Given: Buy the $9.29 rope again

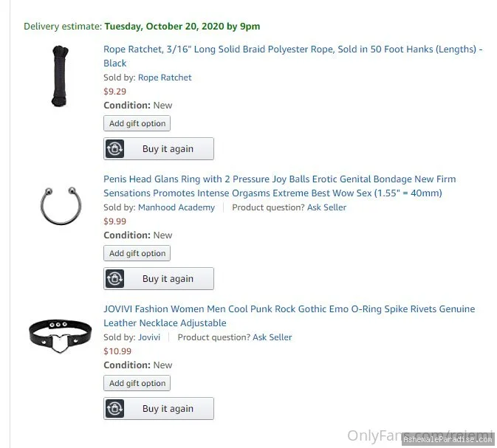Looking at the screenshot, I should tap(159, 148).
